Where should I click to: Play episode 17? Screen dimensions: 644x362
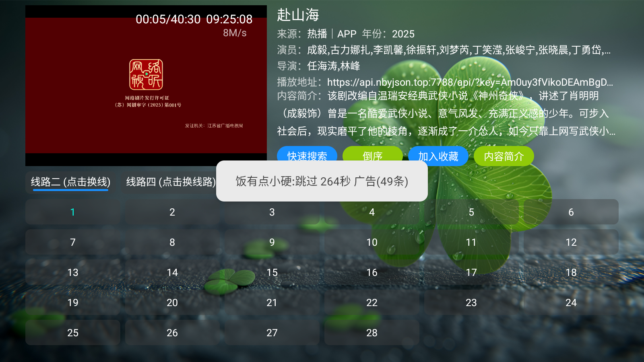pos(471,272)
